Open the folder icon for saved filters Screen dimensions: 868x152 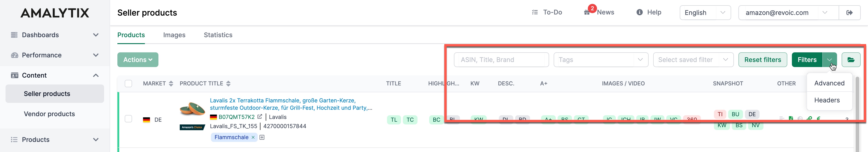pyautogui.click(x=851, y=60)
